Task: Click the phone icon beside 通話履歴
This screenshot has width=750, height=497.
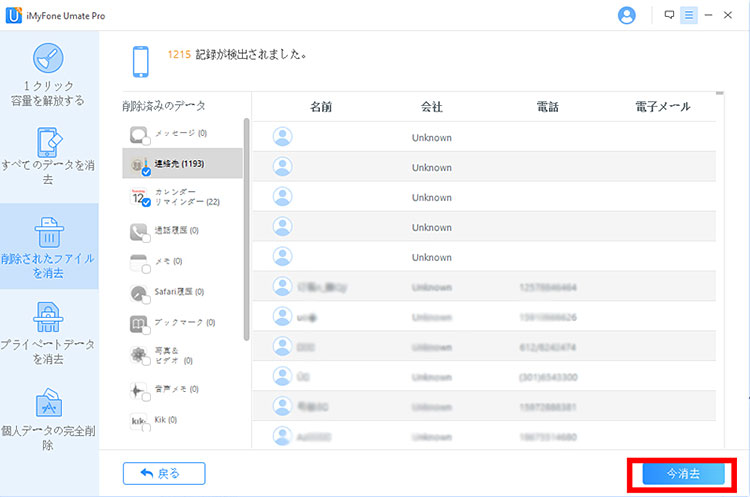Action: point(138,232)
